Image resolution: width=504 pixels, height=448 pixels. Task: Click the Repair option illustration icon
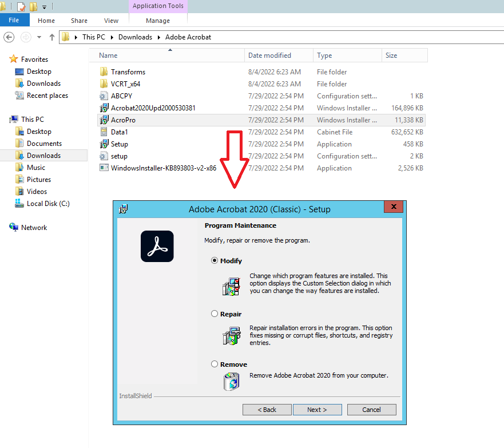(x=231, y=335)
